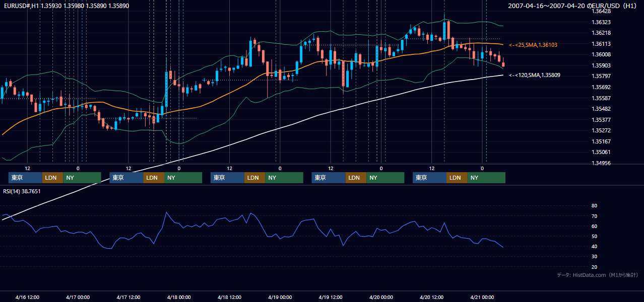
Task: Click price axis label 1.36428
Action: tap(601, 11)
